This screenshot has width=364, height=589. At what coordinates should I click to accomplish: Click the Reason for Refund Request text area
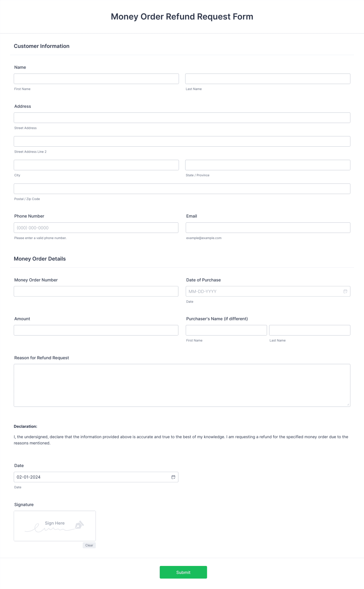click(182, 385)
